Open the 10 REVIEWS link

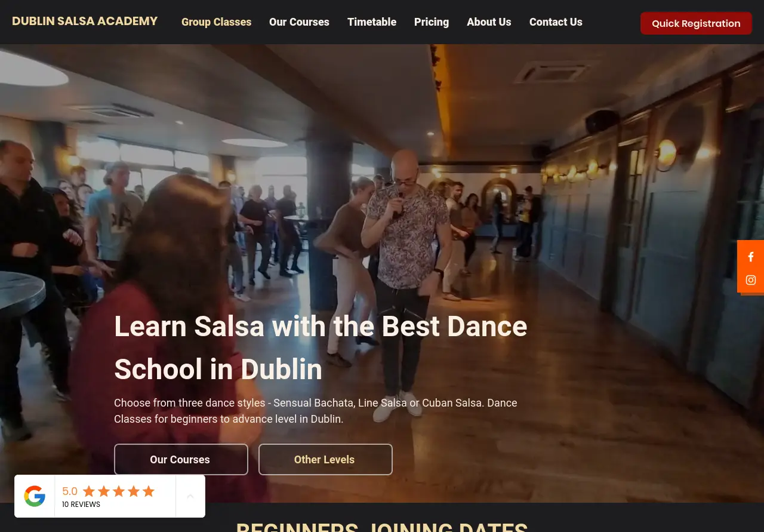pyautogui.click(x=81, y=504)
